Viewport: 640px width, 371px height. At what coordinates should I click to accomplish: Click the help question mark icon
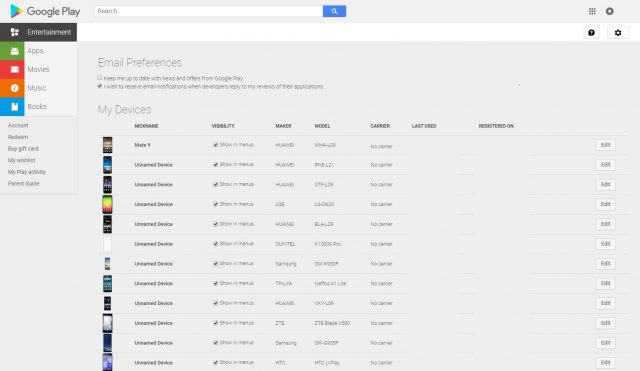[x=591, y=33]
